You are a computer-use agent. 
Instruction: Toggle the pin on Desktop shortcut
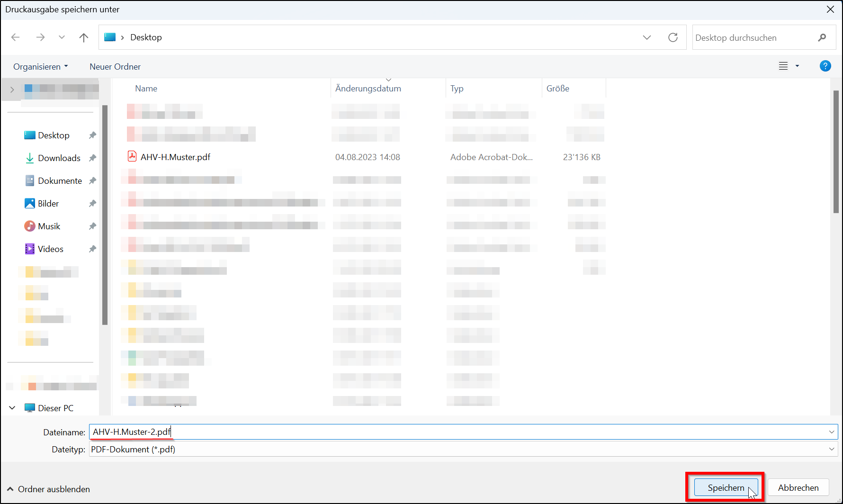pyautogui.click(x=92, y=135)
